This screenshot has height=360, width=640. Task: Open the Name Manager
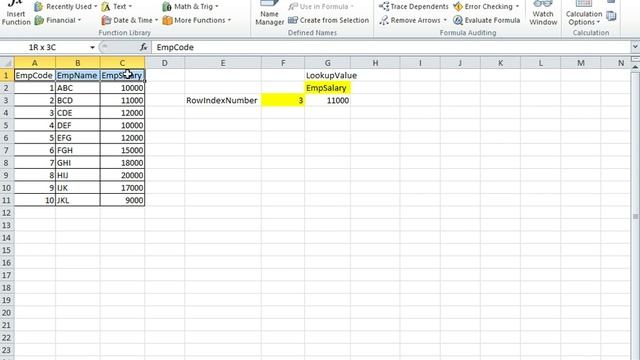pos(269,13)
